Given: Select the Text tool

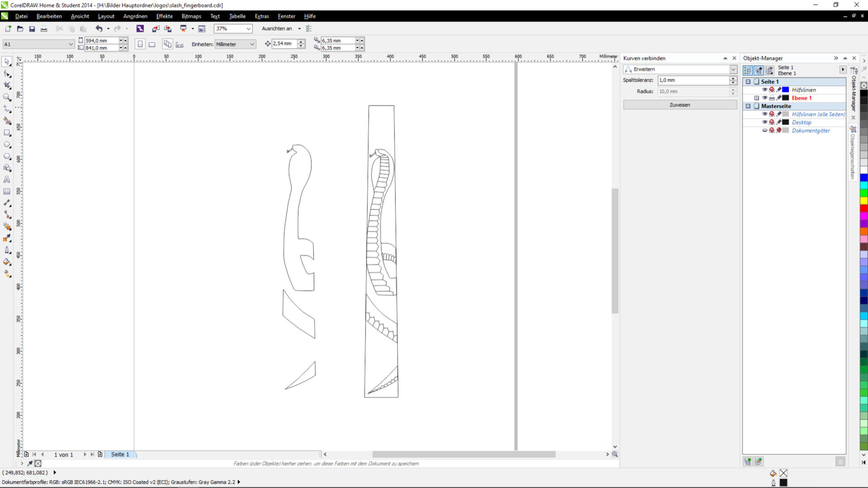Looking at the screenshot, I should [7, 180].
